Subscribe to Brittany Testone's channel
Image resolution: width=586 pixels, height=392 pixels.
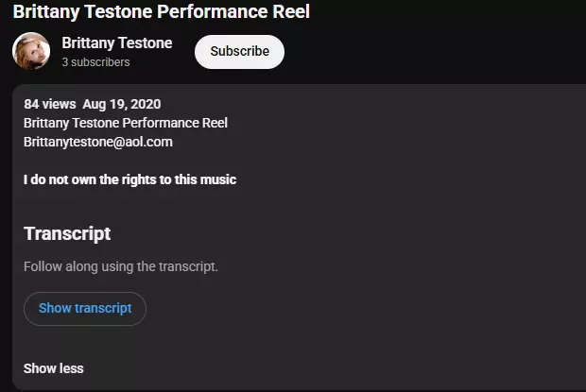(x=239, y=52)
